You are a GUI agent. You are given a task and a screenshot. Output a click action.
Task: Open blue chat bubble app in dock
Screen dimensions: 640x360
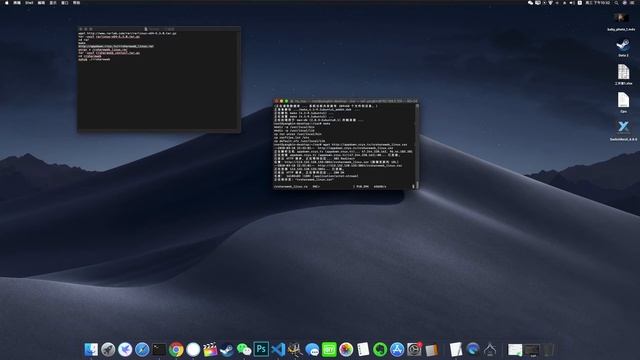click(x=312, y=349)
